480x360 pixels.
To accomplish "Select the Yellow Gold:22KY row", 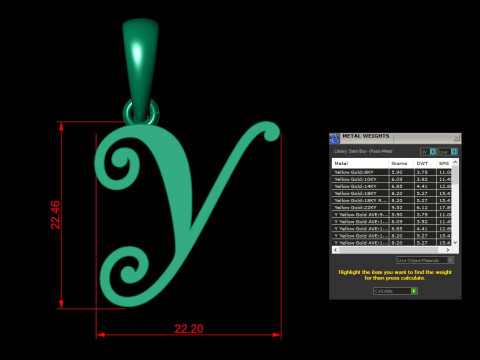I will [392, 207].
